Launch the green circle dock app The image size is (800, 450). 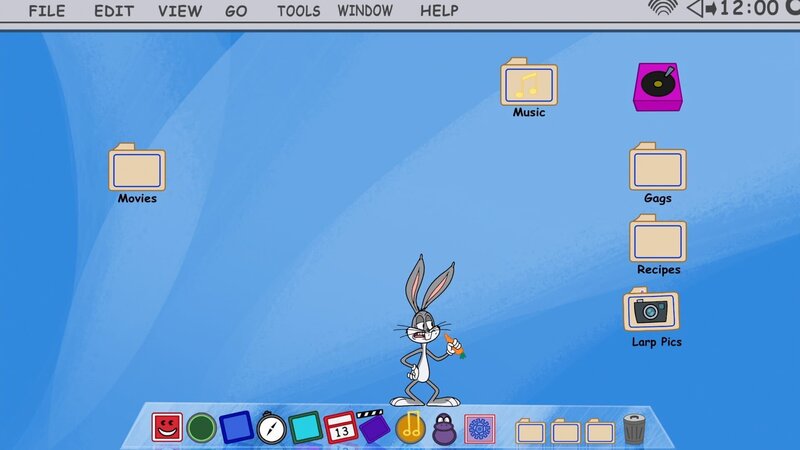(x=201, y=428)
